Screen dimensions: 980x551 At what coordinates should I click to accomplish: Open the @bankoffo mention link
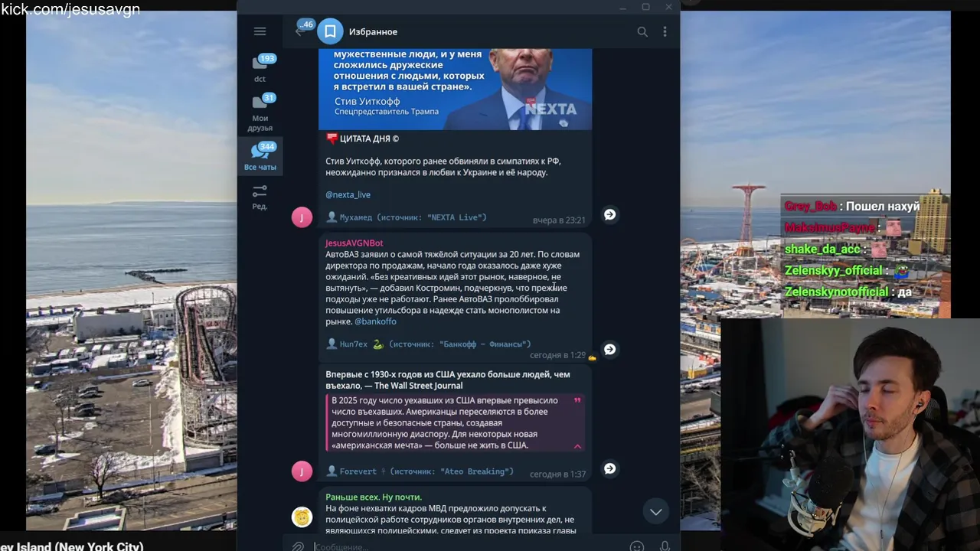(x=375, y=321)
